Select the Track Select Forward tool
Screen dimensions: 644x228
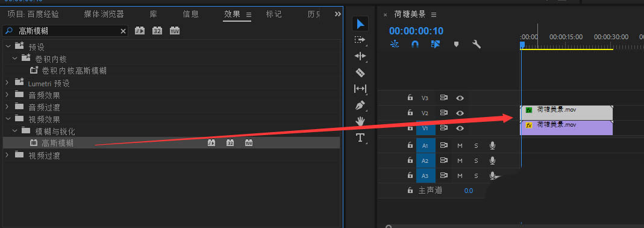pos(360,40)
